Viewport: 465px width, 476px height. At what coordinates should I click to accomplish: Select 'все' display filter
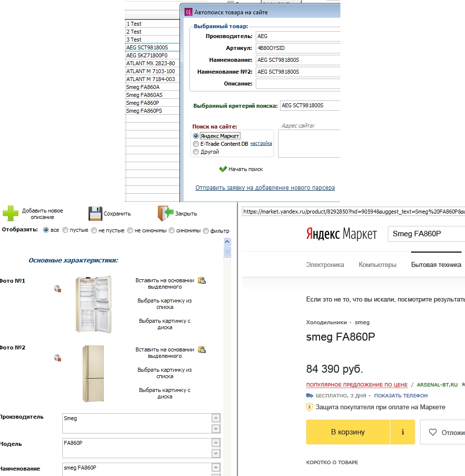46,230
